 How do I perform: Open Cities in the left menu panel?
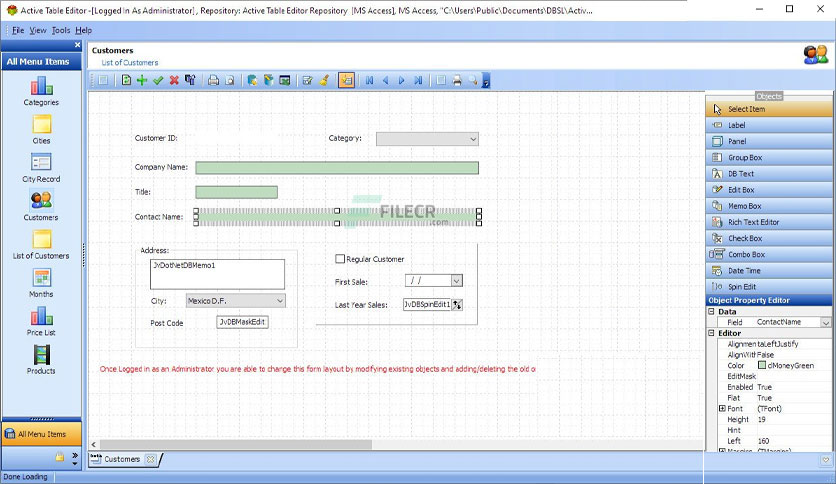pos(41,130)
